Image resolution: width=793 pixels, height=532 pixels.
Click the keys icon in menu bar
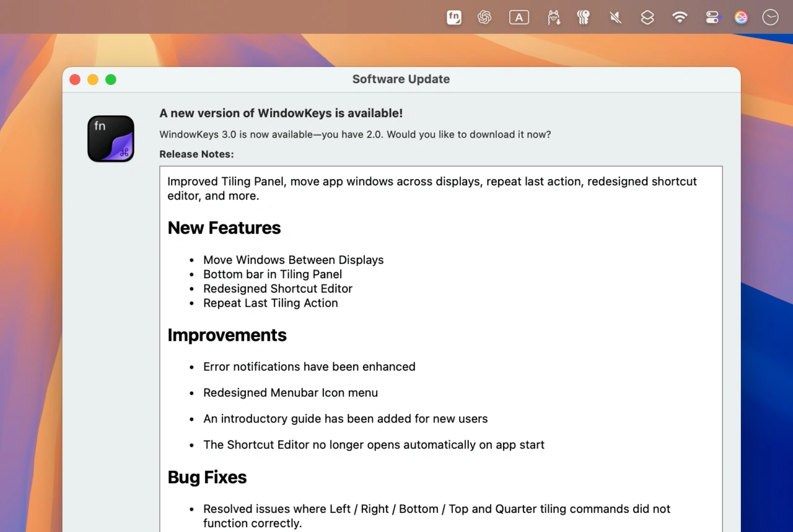pos(583,17)
